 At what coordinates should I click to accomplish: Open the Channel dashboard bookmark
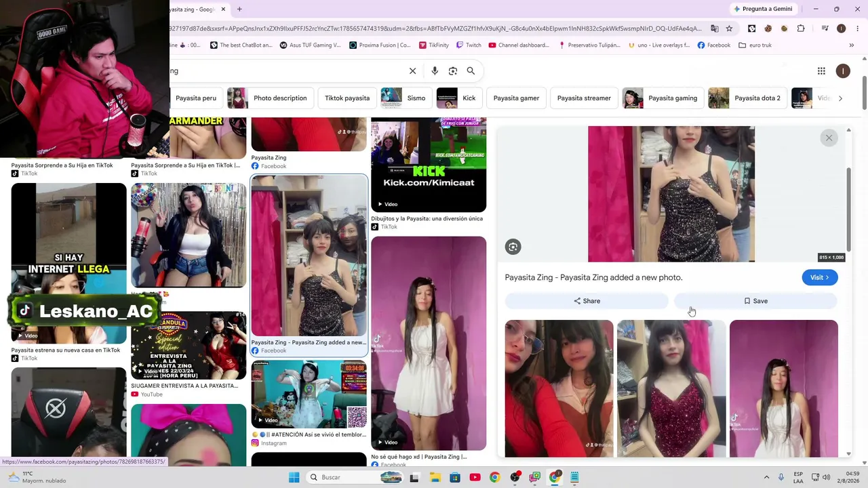pos(519,45)
